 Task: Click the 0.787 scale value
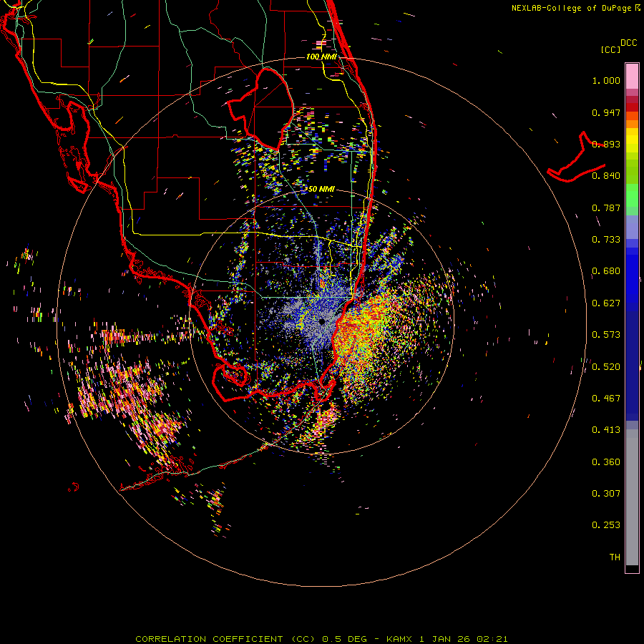click(606, 208)
